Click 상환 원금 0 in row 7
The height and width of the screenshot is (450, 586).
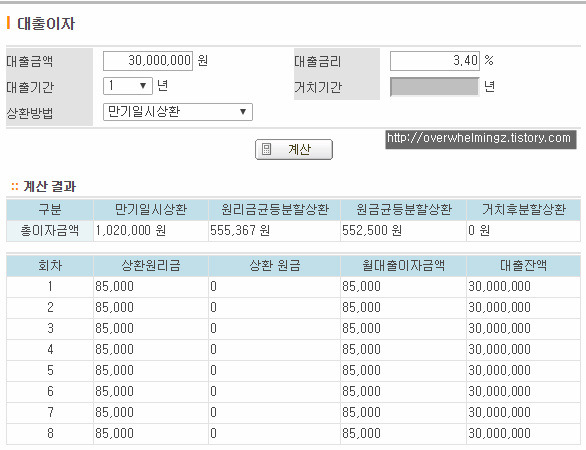tap(213, 412)
